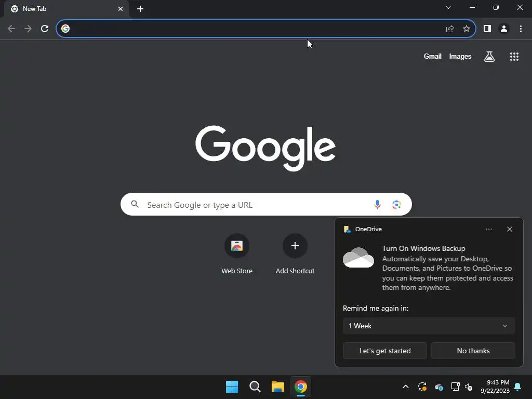Open the Chrome profile icon
This screenshot has width=532, height=399.
pos(504,29)
